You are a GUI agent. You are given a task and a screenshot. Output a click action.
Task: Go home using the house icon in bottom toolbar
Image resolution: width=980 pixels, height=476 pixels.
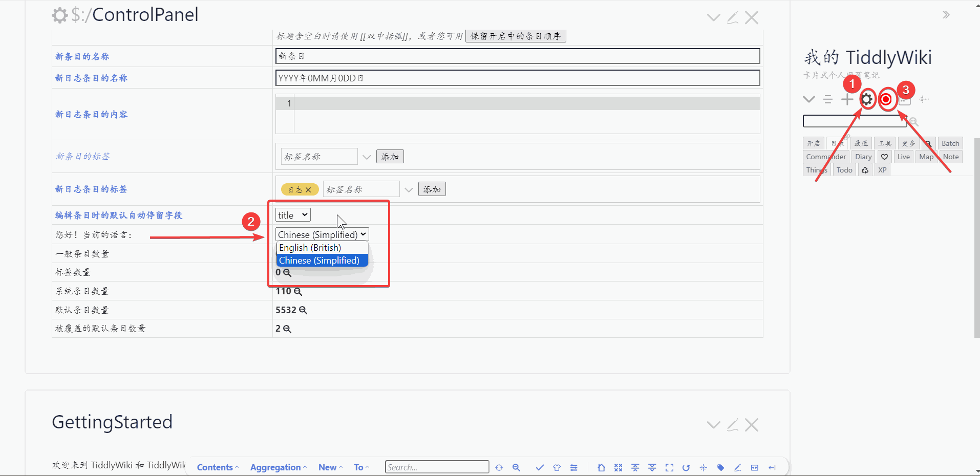(x=602, y=467)
